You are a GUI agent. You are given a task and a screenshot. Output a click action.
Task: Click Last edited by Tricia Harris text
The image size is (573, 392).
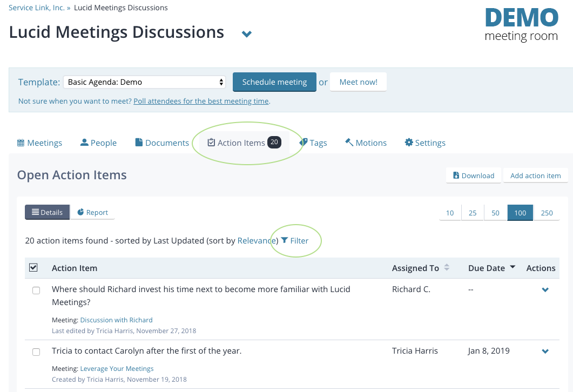[x=124, y=330]
